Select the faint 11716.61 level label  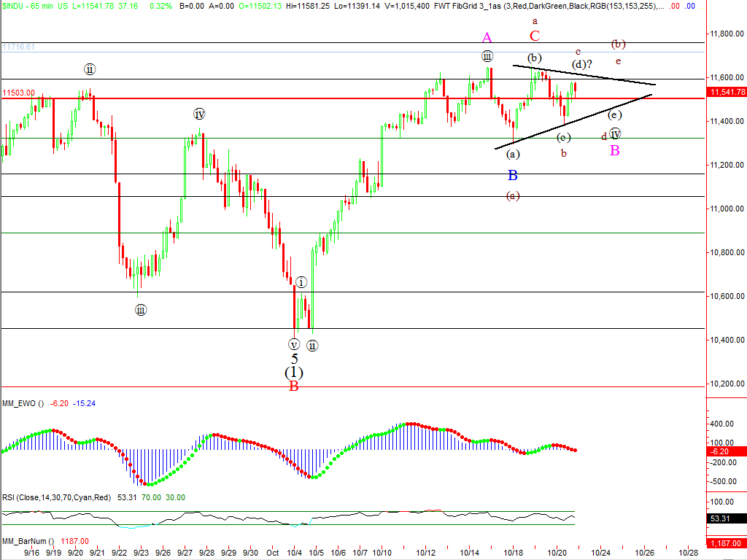click(x=19, y=47)
